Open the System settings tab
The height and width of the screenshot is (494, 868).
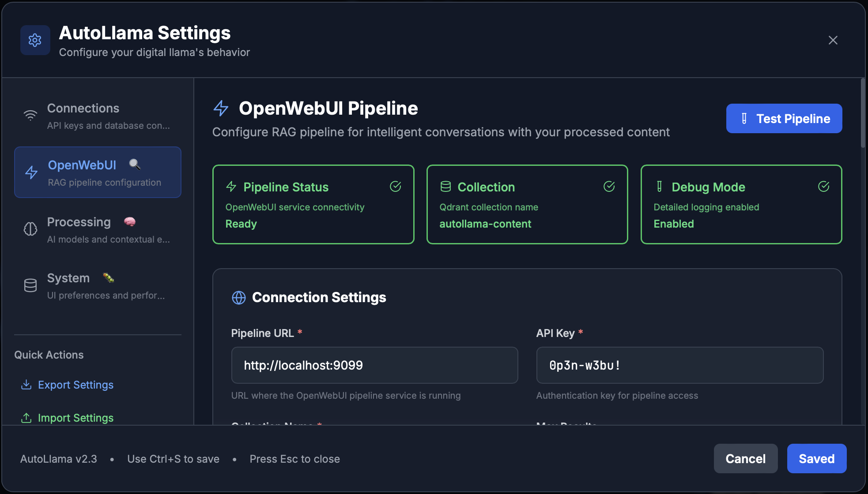[x=98, y=285]
